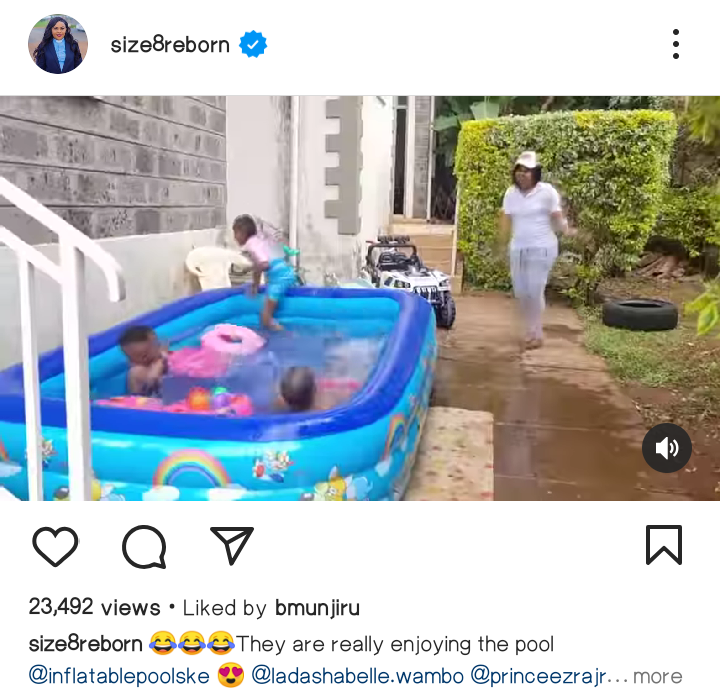This screenshot has width=720, height=688.
Task: Open the three-dot post options menu
Action: (x=675, y=44)
